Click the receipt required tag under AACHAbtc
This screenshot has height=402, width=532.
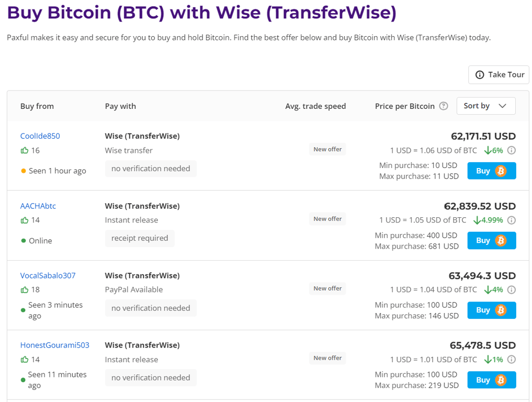point(140,238)
